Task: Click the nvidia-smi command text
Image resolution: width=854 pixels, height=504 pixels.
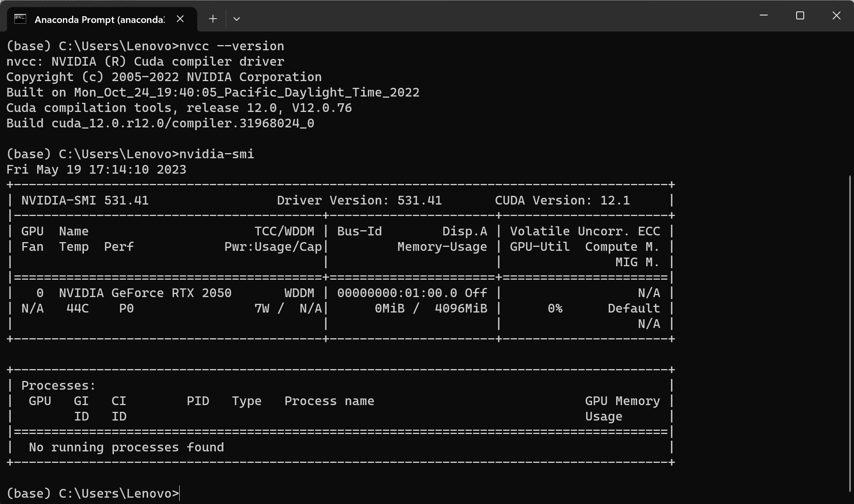Action: (x=216, y=154)
